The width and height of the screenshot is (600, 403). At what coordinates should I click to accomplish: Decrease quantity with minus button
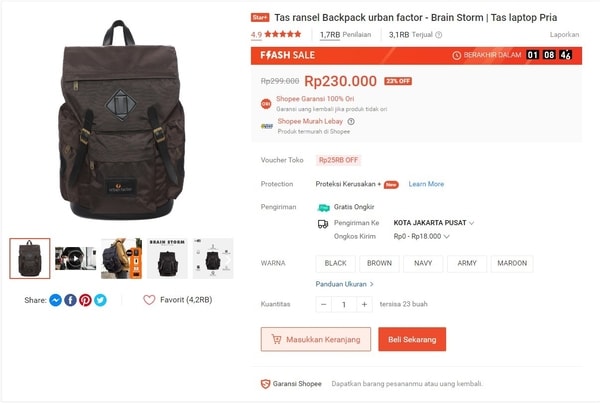click(324, 304)
